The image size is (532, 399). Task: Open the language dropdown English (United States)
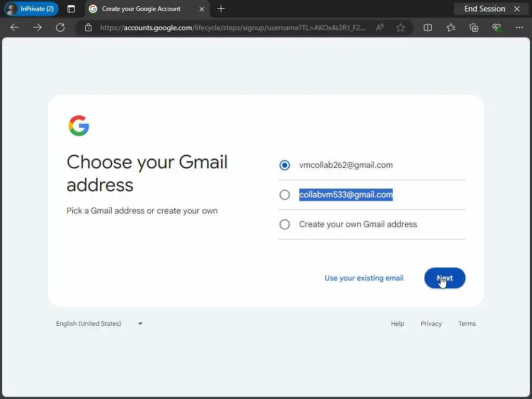[x=99, y=324]
